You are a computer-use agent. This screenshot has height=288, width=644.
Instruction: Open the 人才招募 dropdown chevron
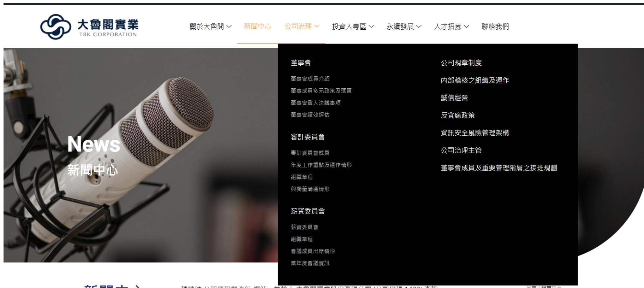[x=466, y=27]
